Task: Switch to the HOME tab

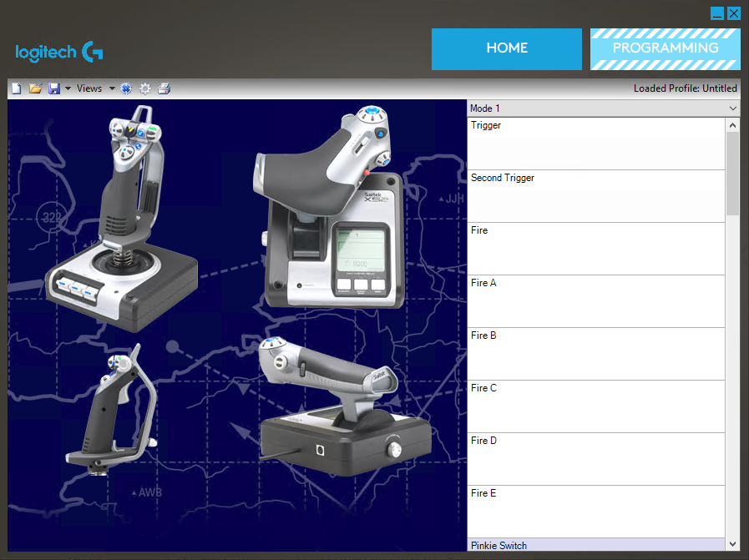Action: (506, 49)
